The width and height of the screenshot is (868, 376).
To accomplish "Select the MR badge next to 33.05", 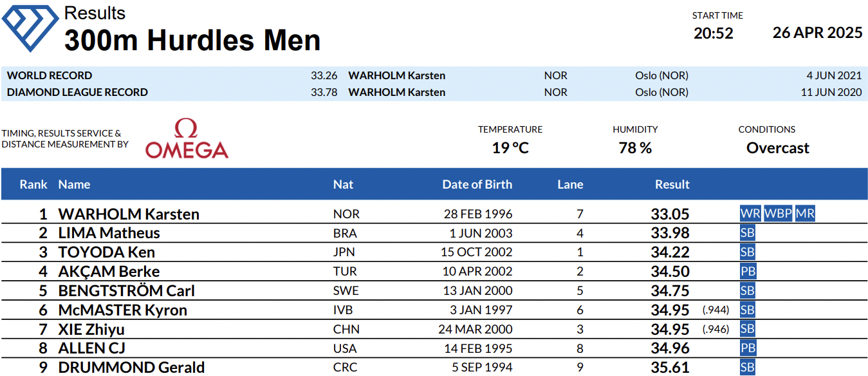I will click(805, 214).
